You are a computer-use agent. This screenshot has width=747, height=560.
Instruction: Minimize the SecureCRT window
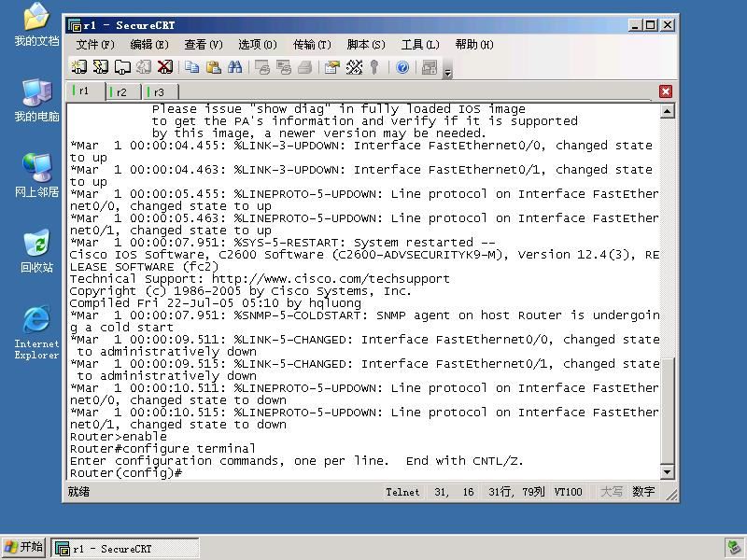[635, 25]
